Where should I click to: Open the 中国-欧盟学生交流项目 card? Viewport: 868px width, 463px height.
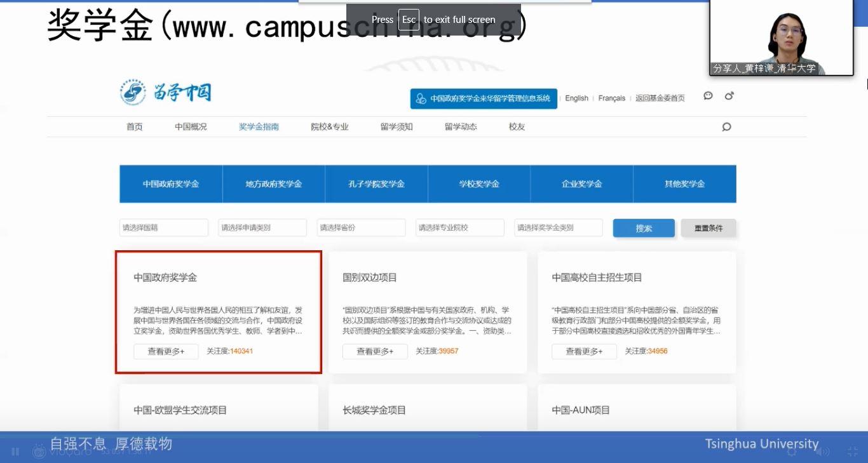coord(180,410)
